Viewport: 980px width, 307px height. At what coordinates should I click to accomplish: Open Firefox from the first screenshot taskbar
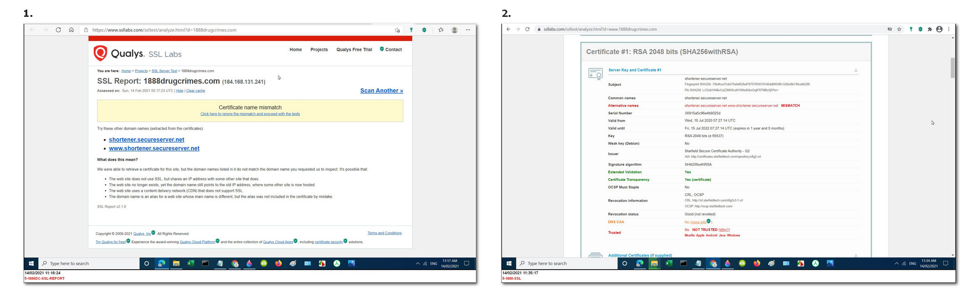click(x=278, y=263)
